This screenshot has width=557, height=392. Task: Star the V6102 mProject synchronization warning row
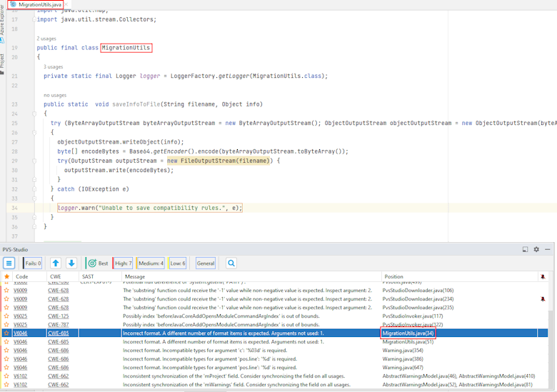(x=6, y=376)
